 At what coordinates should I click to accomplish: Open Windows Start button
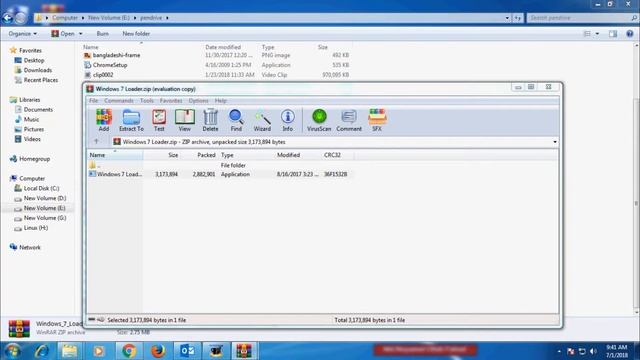(13, 351)
